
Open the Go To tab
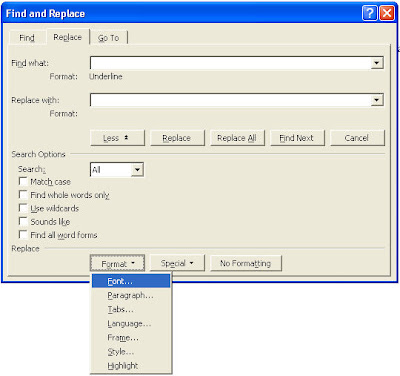[109, 38]
